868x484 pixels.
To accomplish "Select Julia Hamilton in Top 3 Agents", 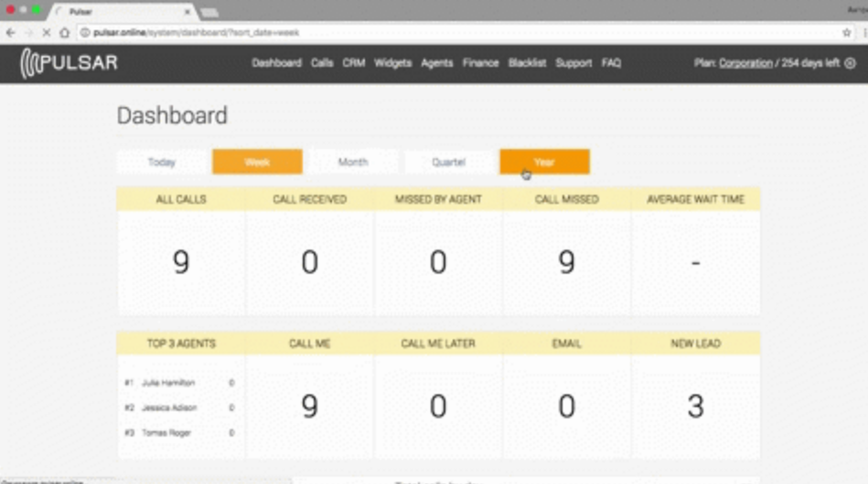I will click(x=168, y=382).
